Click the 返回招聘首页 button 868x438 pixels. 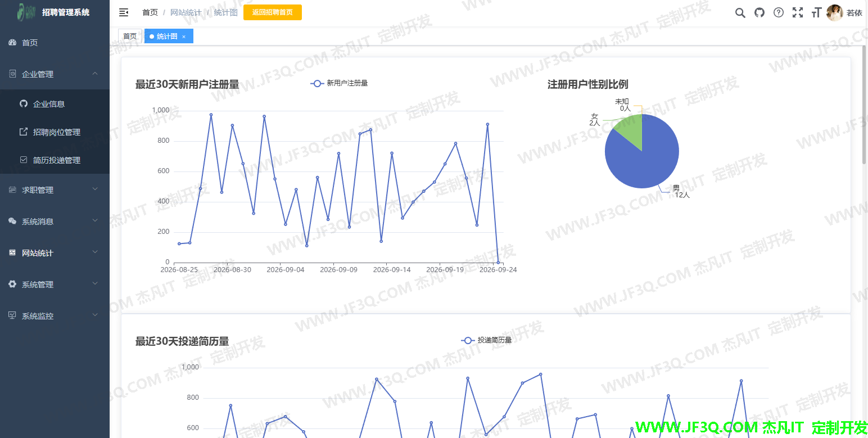(273, 12)
